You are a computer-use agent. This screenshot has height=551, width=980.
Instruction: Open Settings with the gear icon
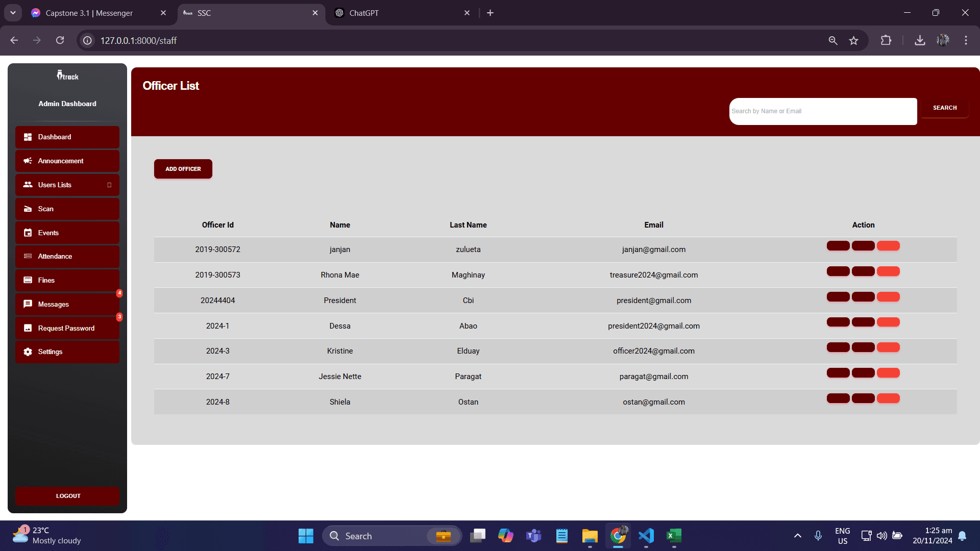pyautogui.click(x=67, y=352)
